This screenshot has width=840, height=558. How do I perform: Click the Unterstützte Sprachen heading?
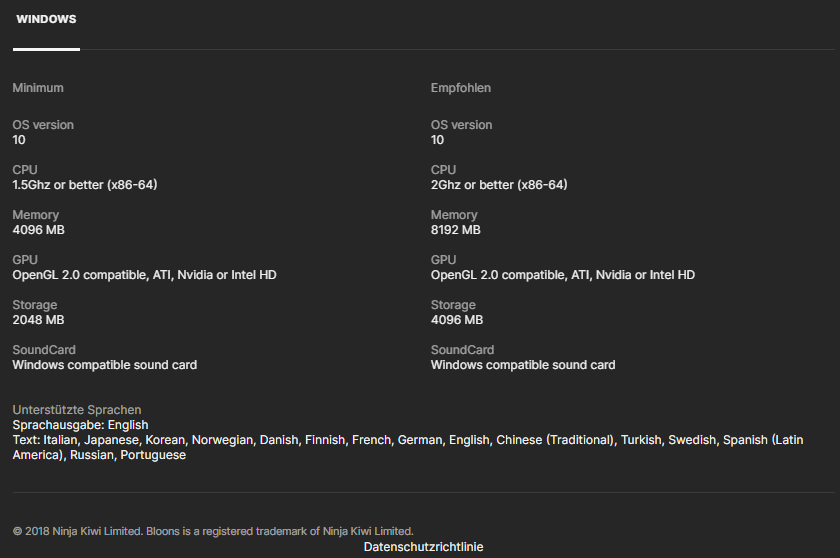tap(77, 410)
